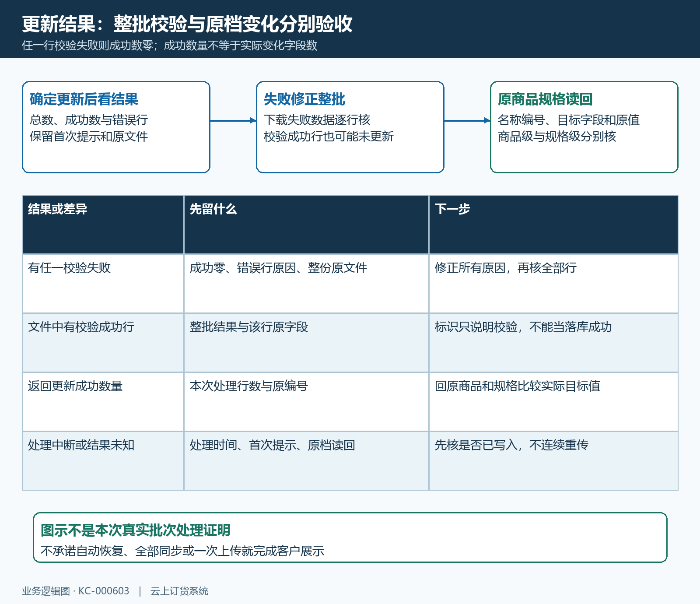Select the cell 处理中断或结果未知

103,461
